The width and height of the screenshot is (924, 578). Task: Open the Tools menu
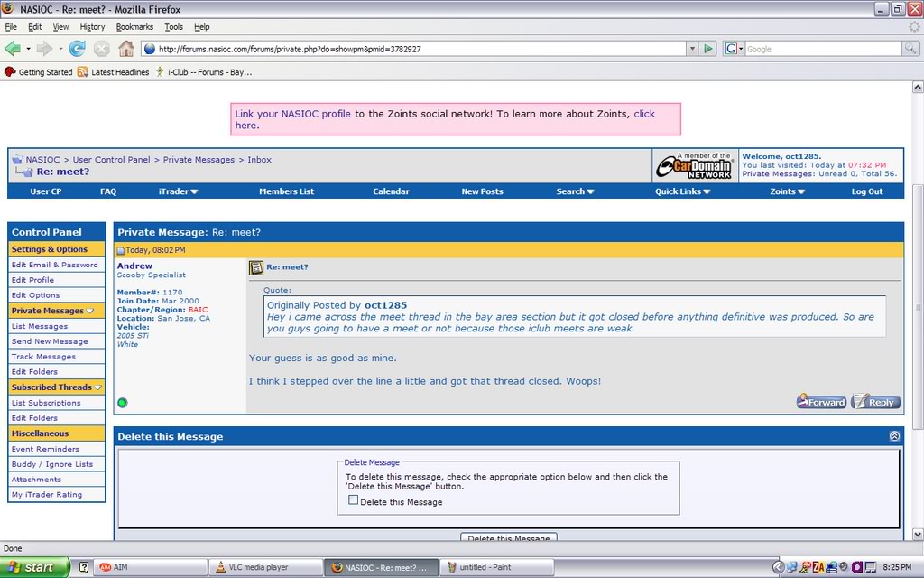tap(173, 27)
